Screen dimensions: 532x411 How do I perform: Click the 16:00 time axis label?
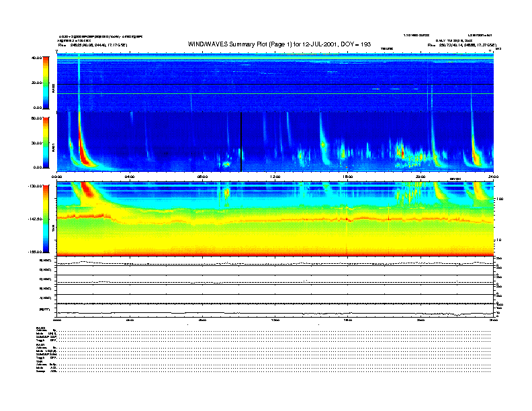tap(347, 177)
